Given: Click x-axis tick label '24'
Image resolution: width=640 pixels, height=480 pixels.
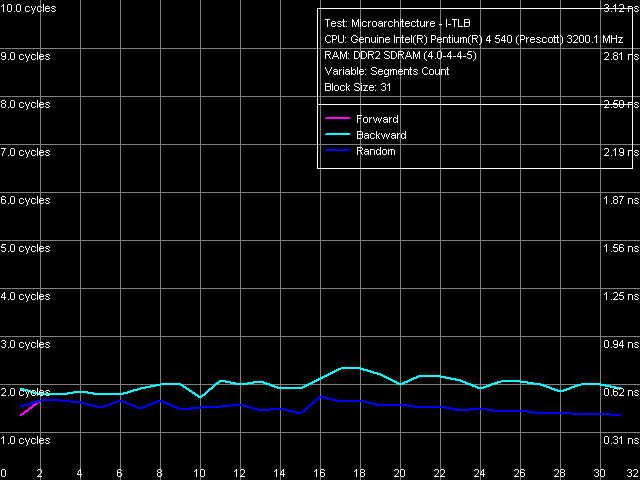Looking at the screenshot, I should click(x=479, y=473).
